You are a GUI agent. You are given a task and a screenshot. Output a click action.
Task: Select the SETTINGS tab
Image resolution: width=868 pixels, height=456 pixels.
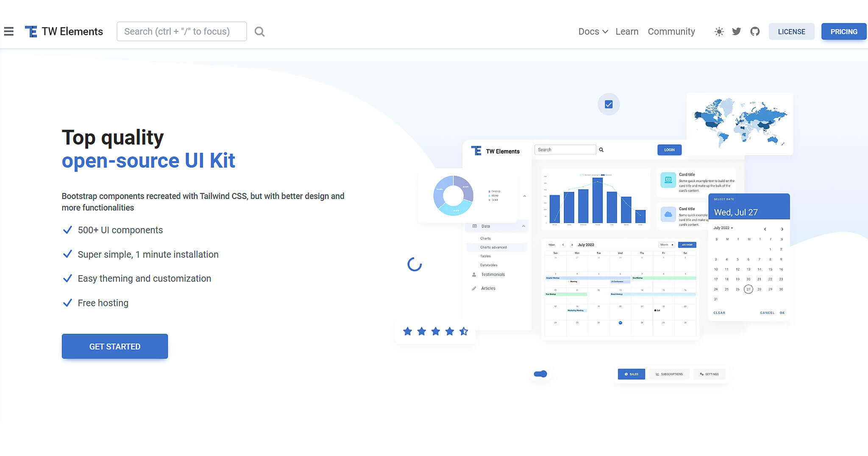click(x=709, y=374)
